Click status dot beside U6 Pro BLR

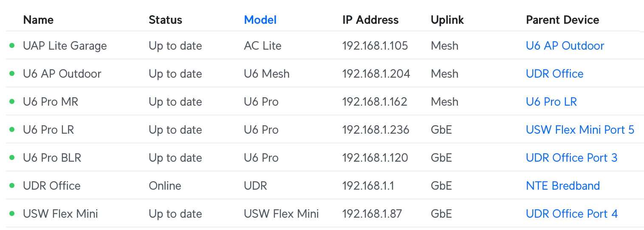click(12, 157)
